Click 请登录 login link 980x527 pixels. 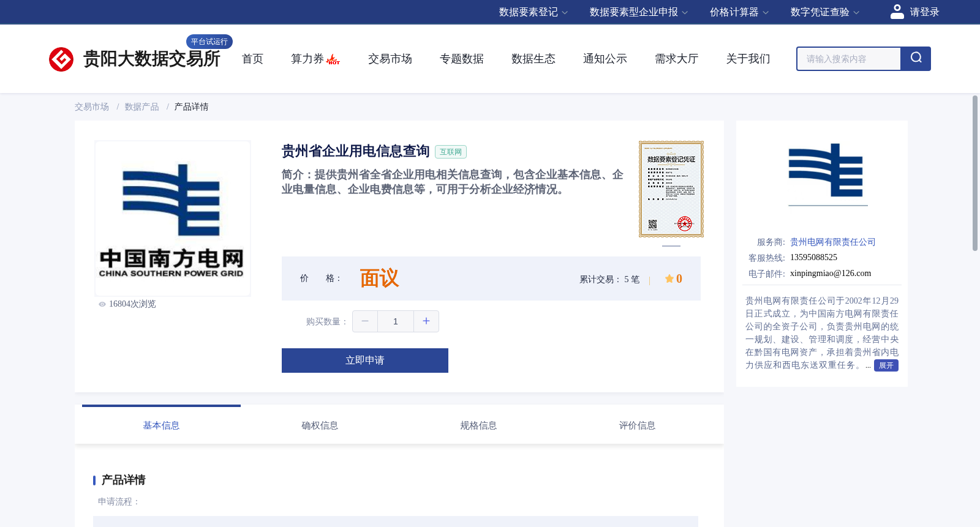pyautogui.click(x=924, y=12)
